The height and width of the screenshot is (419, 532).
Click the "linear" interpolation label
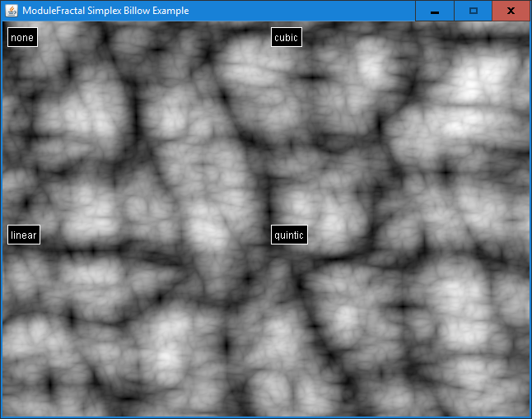click(24, 235)
